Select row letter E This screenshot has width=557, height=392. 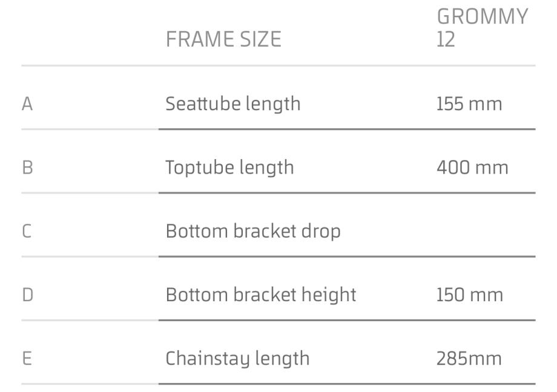(27, 359)
